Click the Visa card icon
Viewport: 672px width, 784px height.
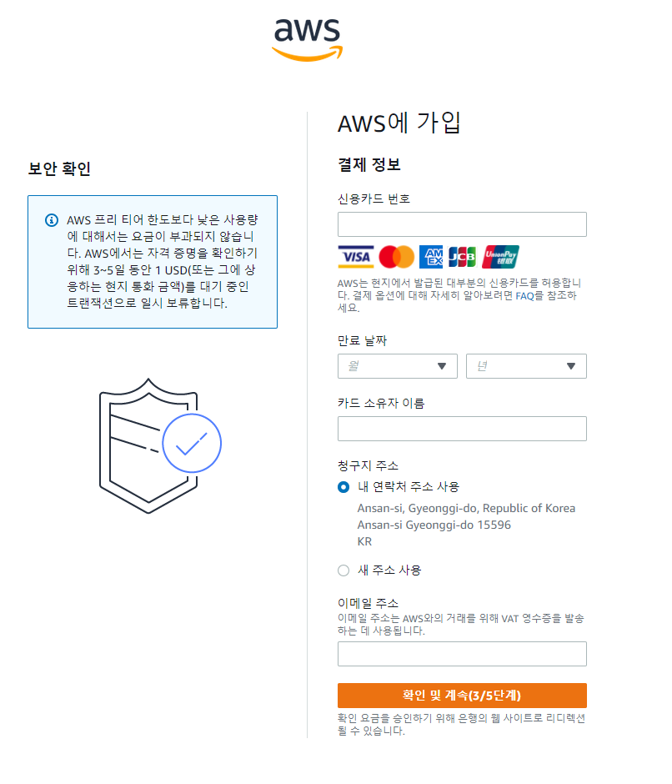click(x=356, y=257)
